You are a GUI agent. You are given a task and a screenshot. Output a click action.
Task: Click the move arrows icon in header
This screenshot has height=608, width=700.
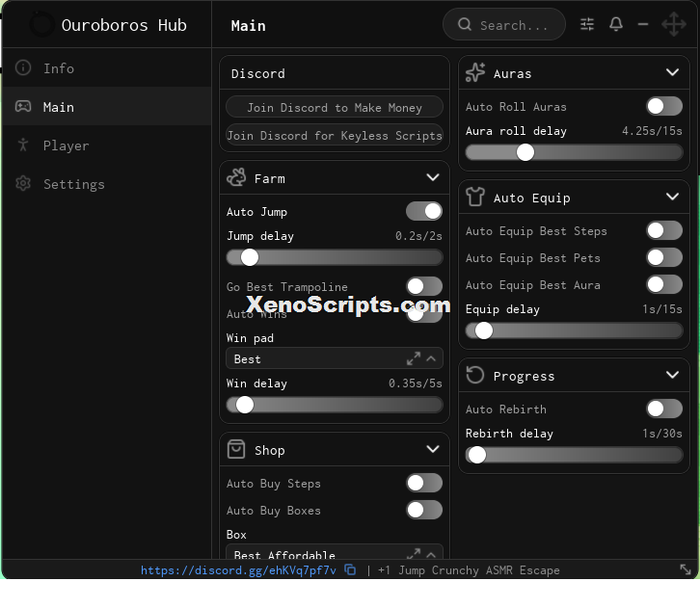674,24
